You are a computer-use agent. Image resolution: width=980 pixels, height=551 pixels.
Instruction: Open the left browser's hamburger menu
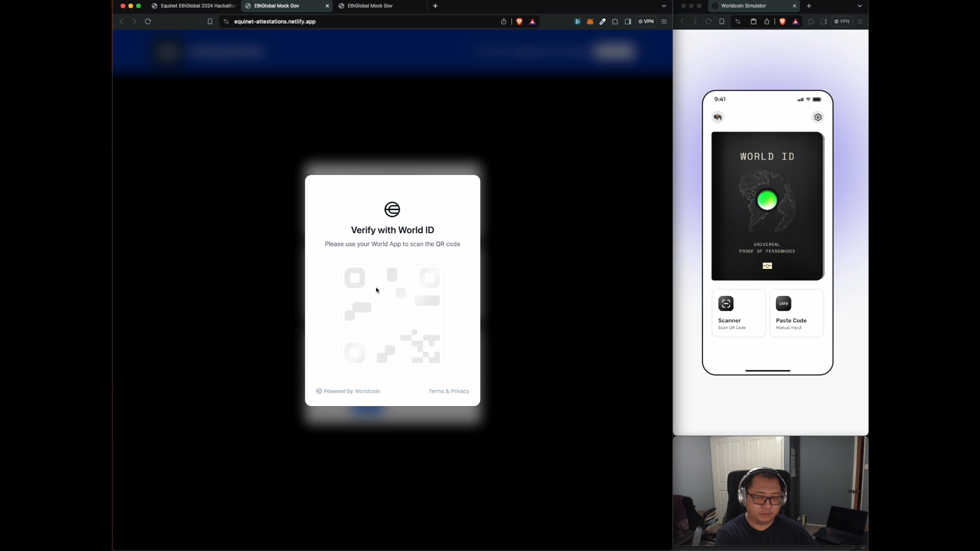664,21
